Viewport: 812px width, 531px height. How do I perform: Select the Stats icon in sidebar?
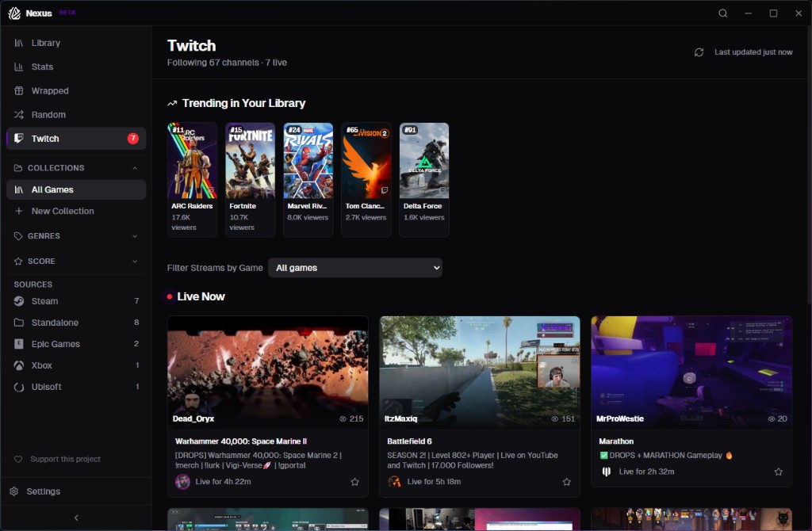click(x=17, y=67)
